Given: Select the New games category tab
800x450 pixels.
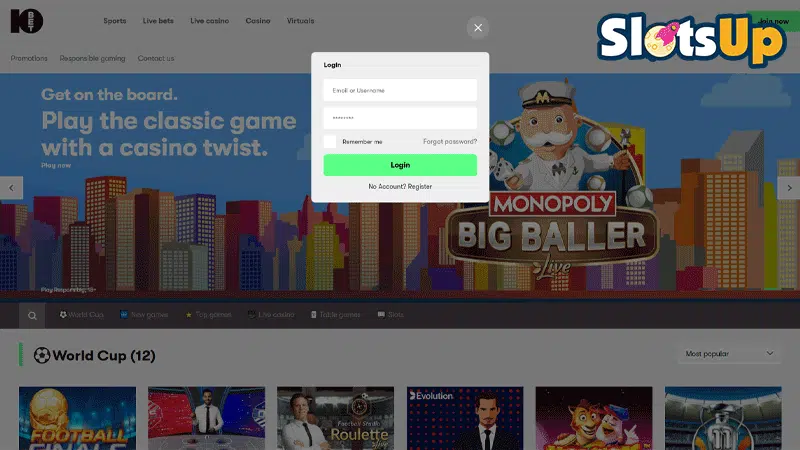Looking at the screenshot, I should coord(144,315).
